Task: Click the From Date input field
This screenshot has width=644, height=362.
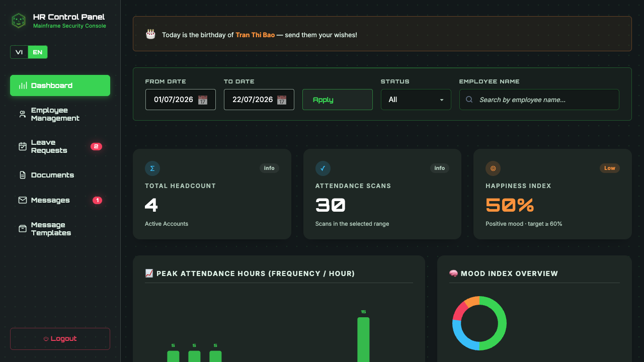Action: 181,100
